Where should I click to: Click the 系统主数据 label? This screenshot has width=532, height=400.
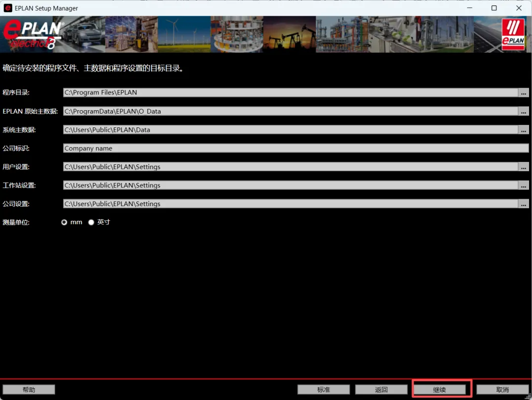[x=19, y=130]
